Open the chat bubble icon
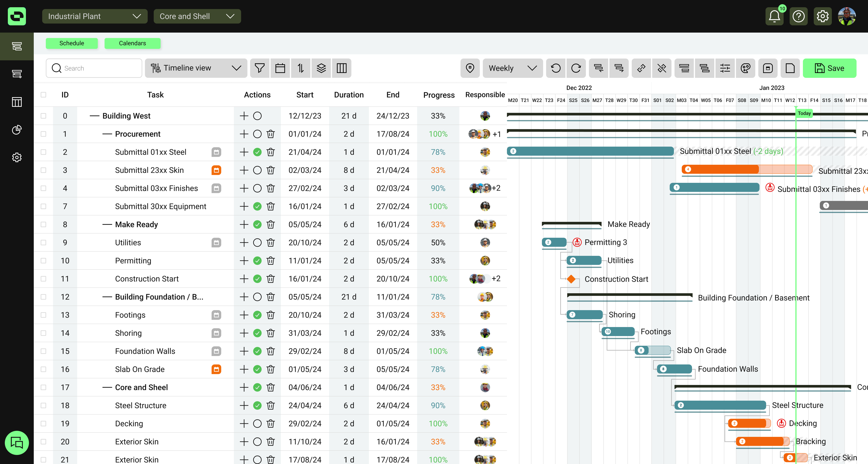 16,442
